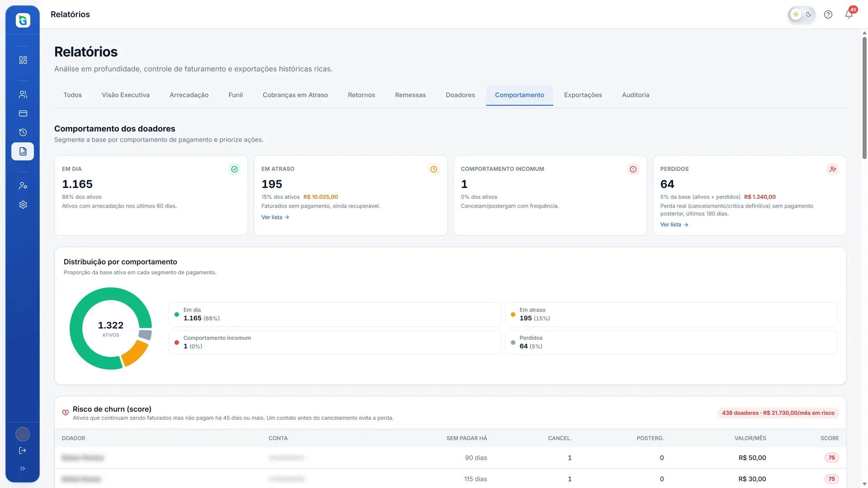Switch to light theme sun toggle
This screenshot has width=868, height=488.
point(796,14)
